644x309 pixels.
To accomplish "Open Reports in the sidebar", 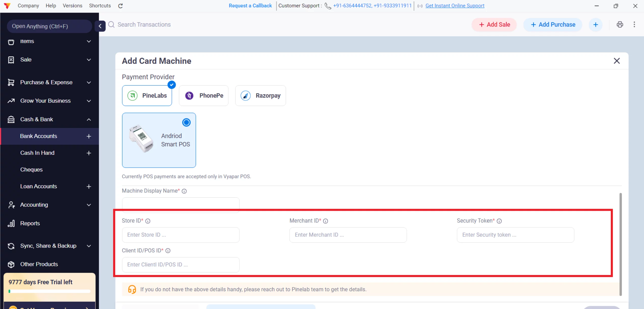I will (x=30, y=223).
